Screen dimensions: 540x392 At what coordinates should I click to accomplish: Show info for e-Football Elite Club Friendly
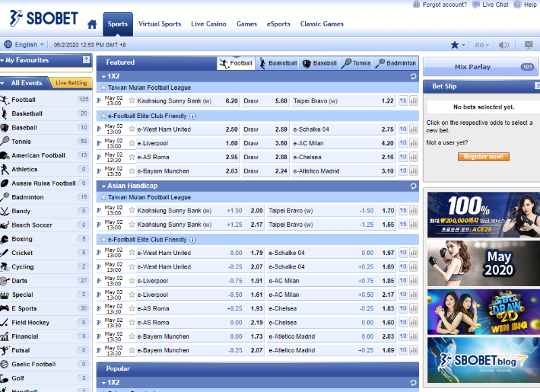pos(193,116)
